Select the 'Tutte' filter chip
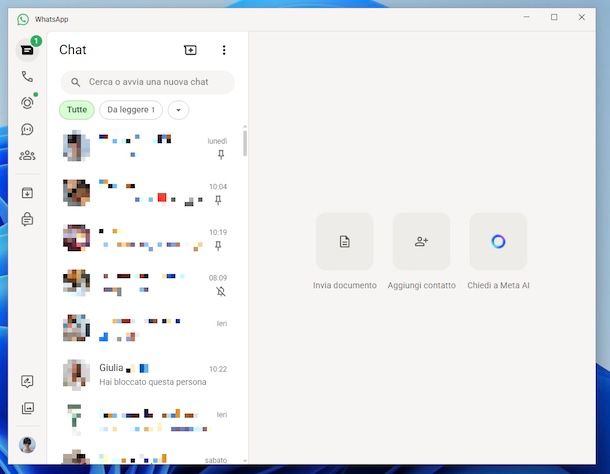610x474 pixels. (x=77, y=110)
